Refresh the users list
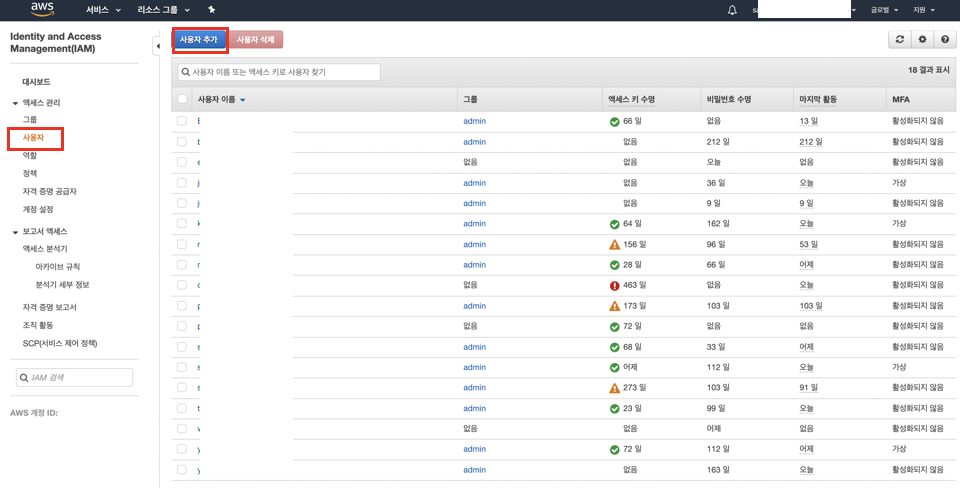Image resolution: width=960 pixels, height=488 pixels. click(899, 39)
